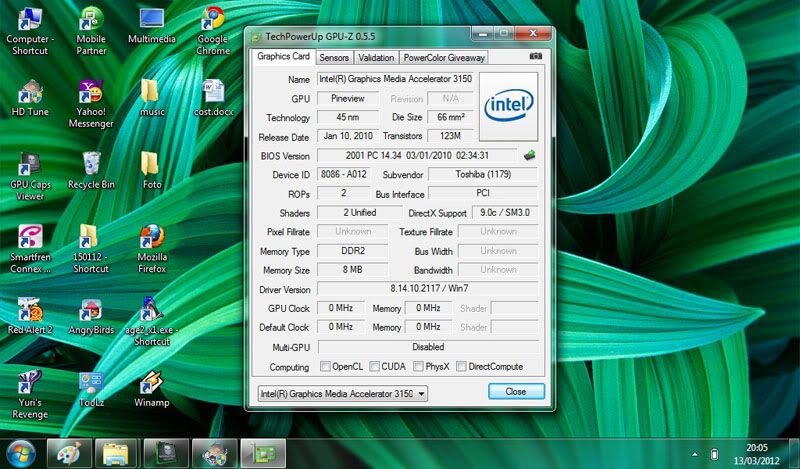Screen dimensions: 800x469
Task: Click the BIOS Version value field
Action: (417, 156)
